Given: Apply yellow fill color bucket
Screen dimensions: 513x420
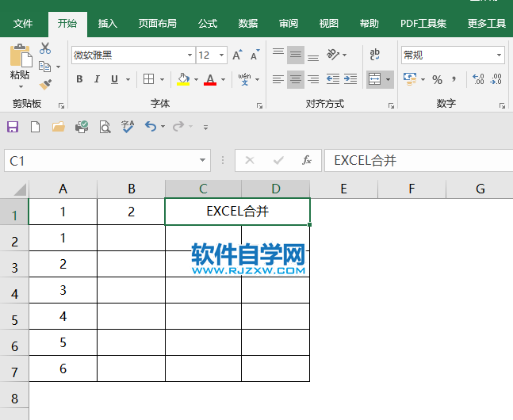Looking at the screenshot, I should click(183, 79).
